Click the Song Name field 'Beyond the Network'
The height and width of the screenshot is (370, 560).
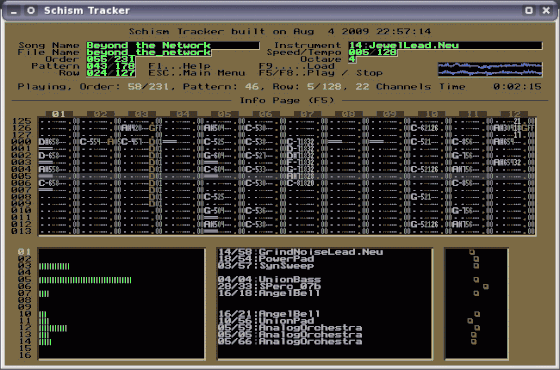coord(172,45)
